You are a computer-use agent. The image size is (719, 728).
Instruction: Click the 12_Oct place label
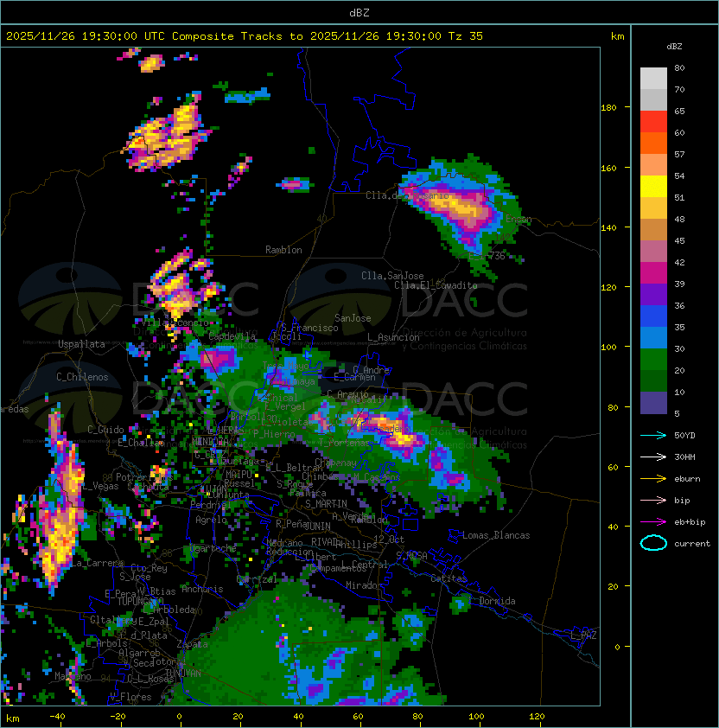click(x=389, y=540)
